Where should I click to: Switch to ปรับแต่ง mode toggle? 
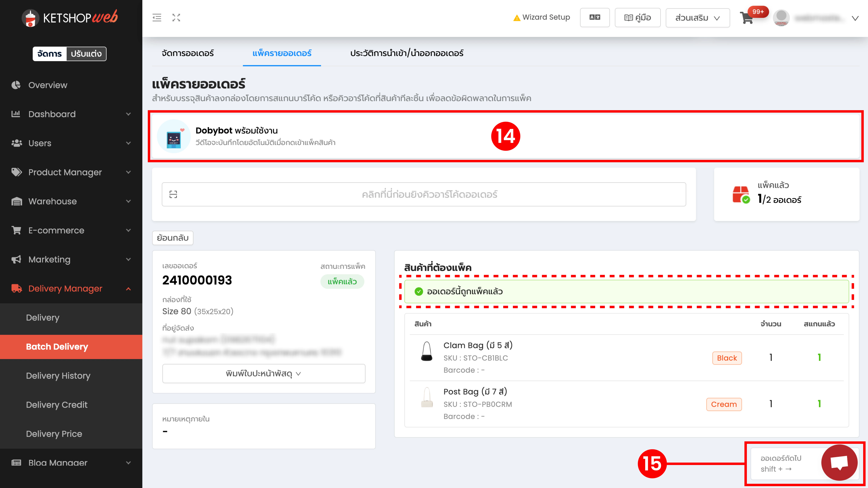[x=86, y=54]
